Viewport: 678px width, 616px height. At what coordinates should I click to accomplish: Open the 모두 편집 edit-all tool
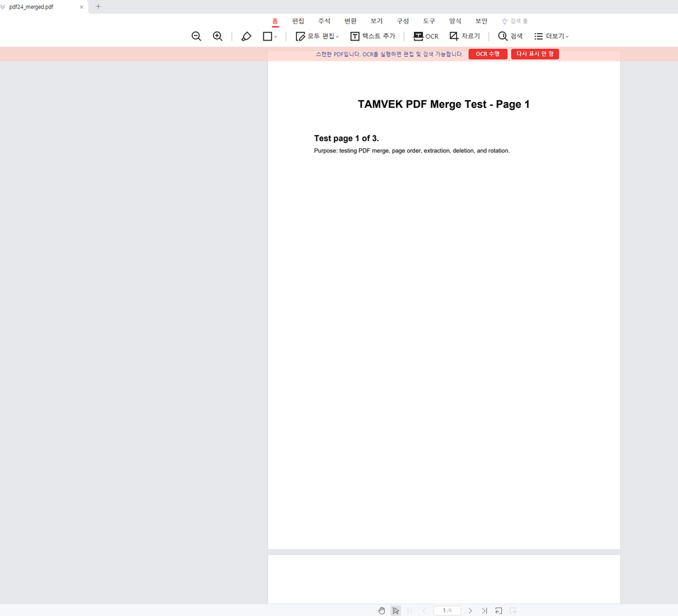coord(317,36)
